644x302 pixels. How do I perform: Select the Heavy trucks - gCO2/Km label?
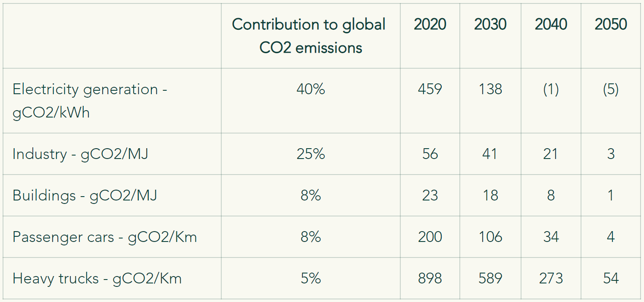(x=97, y=279)
